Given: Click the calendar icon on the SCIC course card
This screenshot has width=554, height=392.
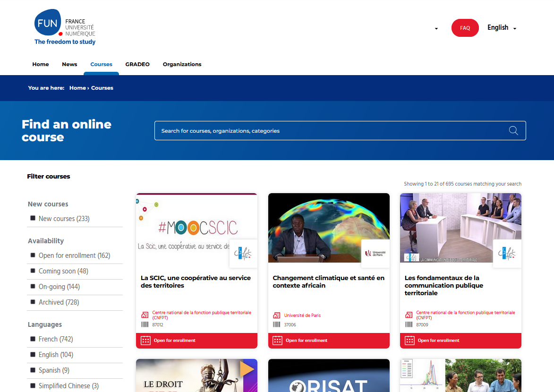Looking at the screenshot, I should pos(145,341).
